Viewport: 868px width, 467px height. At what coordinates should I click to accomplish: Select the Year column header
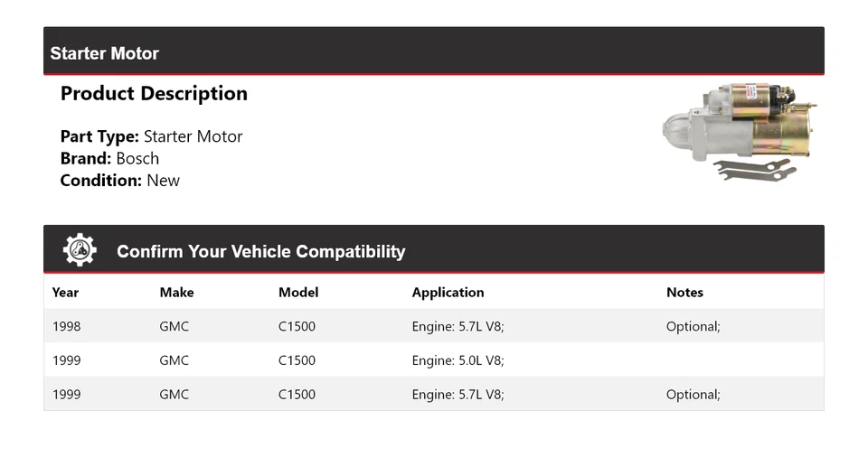click(x=66, y=293)
